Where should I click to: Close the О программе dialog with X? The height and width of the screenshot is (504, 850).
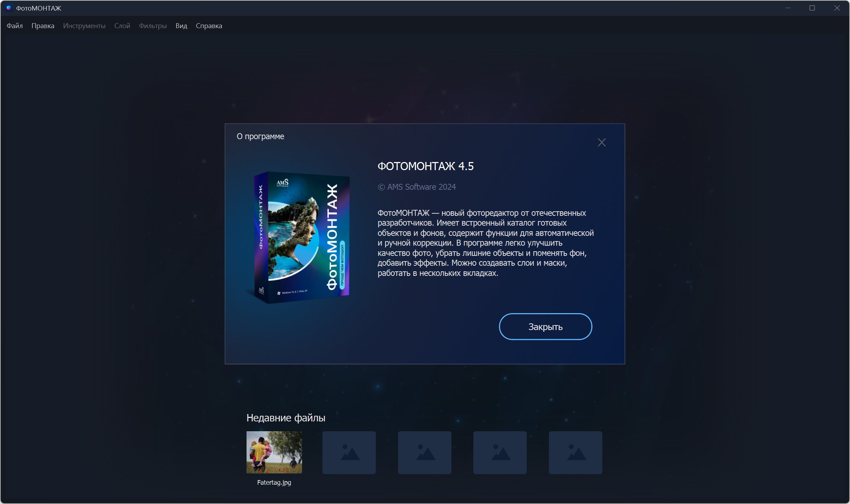coord(601,142)
